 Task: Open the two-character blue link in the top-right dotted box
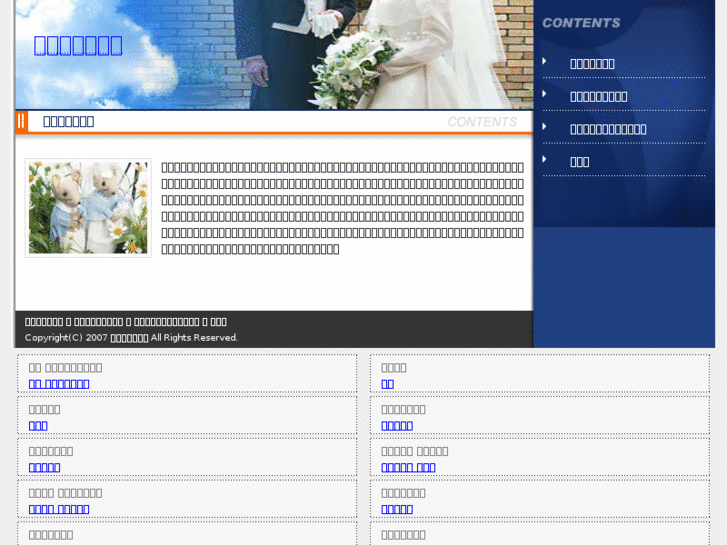tap(388, 384)
